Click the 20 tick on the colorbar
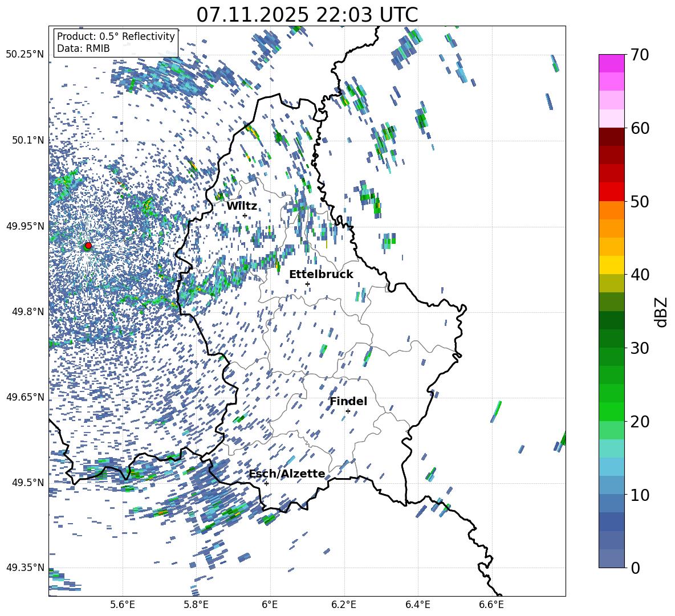Viewport: 675px width, 616px height. pyautogui.click(x=640, y=421)
